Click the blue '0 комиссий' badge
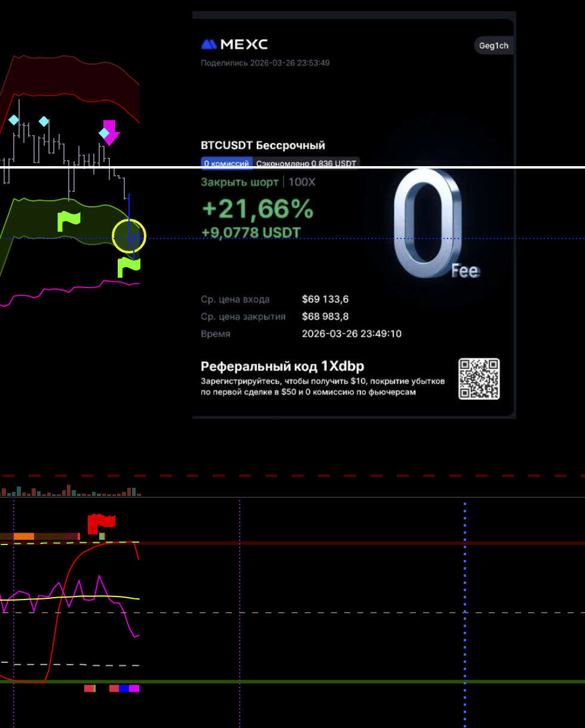Viewport: 585px width, 728px height. [x=226, y=163]
